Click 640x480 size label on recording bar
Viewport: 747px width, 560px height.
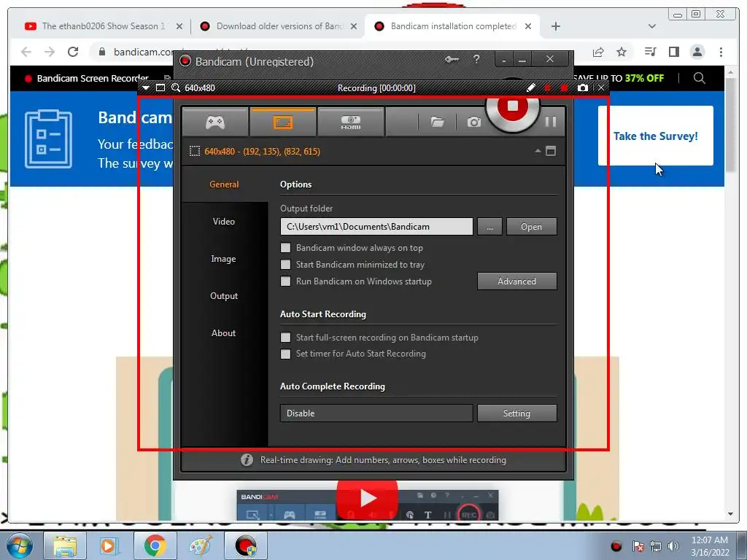[200, 88]
